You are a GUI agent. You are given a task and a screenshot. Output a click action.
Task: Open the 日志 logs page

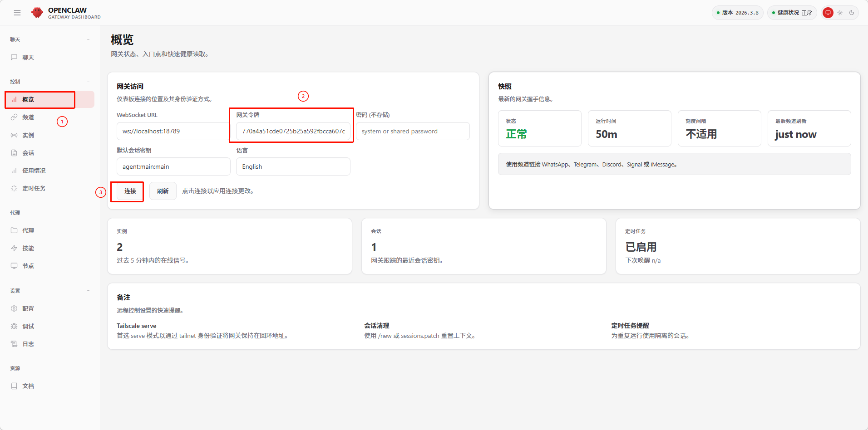pyautogui.click(x=28, y=344)
